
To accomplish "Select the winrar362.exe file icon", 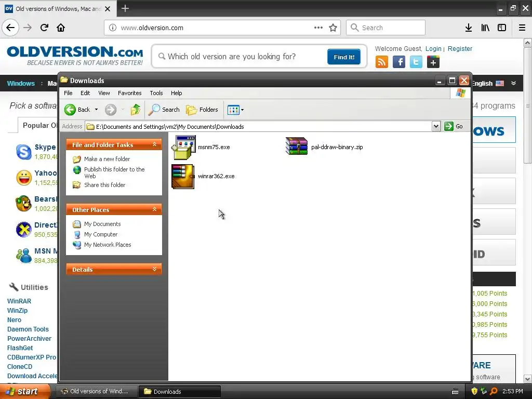I will (x=183, y=177).
